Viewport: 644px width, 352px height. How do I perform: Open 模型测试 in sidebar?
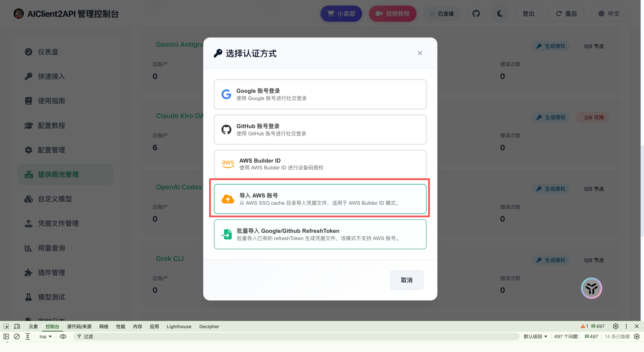tap(66, 297)
